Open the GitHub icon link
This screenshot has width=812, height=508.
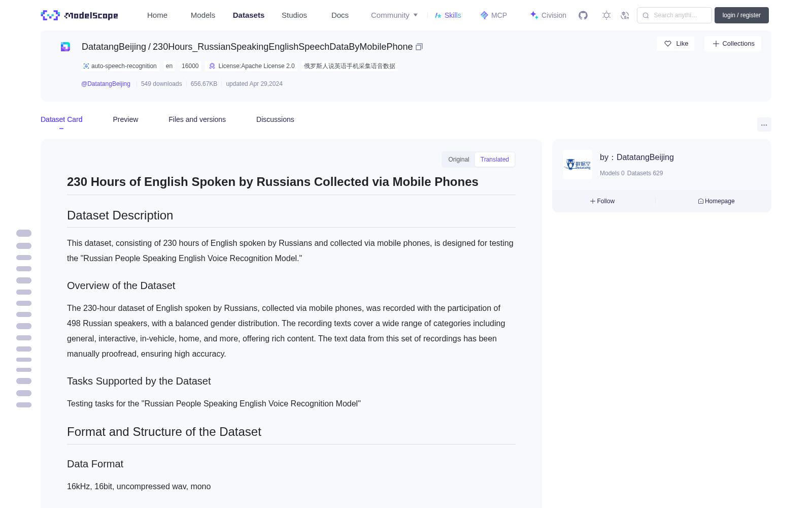[x=583, y=15]
